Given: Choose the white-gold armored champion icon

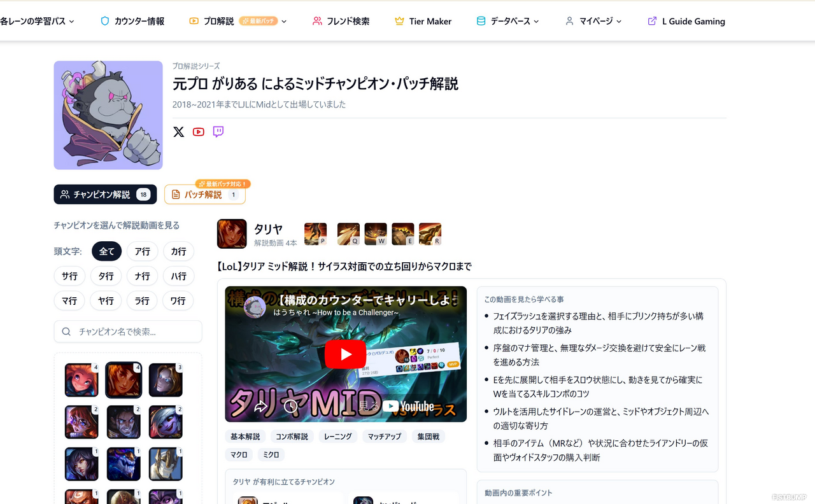Looking at the screenshot, I should coord(166,464).
